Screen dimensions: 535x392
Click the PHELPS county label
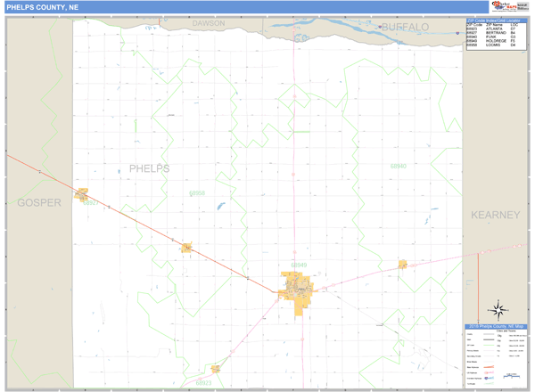point(149,168)
